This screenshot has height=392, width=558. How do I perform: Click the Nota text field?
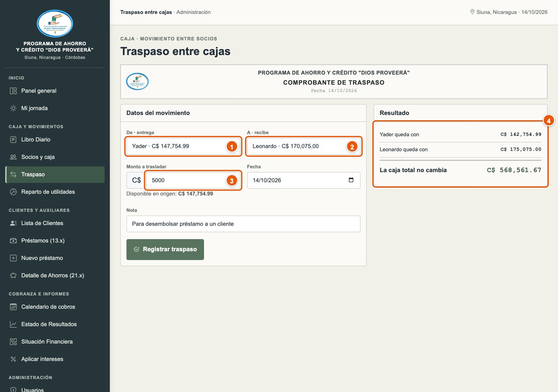tap(243, 224)
